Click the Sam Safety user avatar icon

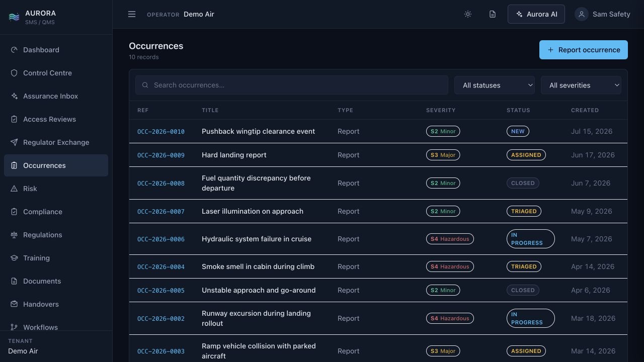click(x=581, y=14)
